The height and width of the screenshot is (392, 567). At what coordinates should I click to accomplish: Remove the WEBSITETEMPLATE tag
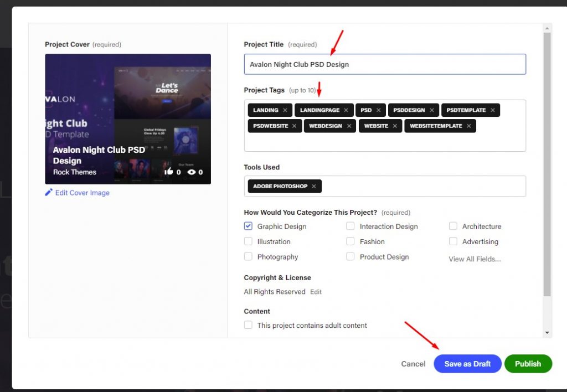[x=468, y=126]
